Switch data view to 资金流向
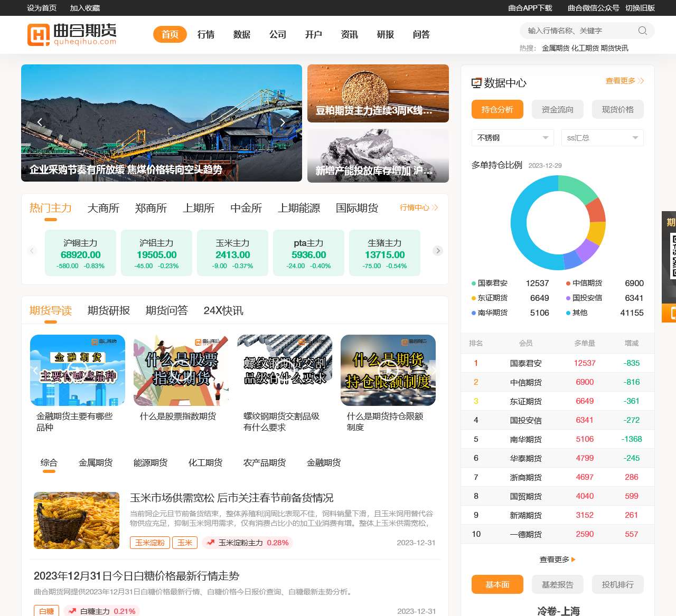676x616 pixels. click(557, 109)
